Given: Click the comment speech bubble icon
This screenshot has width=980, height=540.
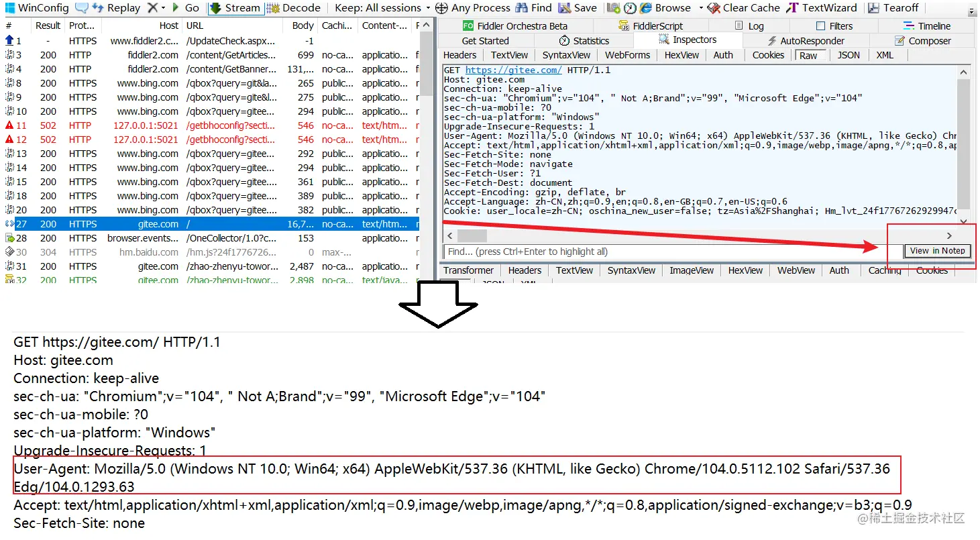Looking at the screenshot, I should click(x=81, y=8).
